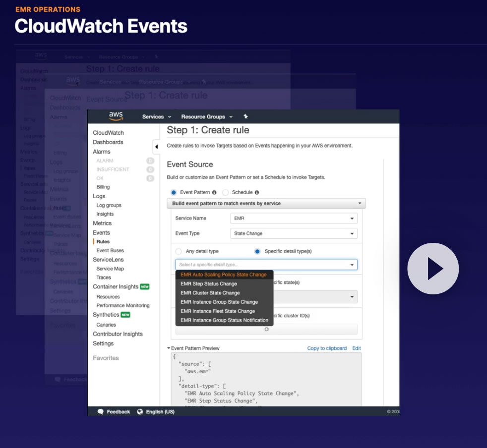487x448 pixels.
Task: Open Service Map in the sidebar
Action: coord(110,269)
